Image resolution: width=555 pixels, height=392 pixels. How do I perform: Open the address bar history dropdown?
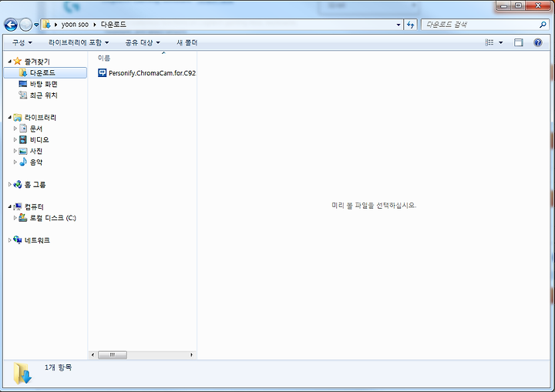click(x=399, y=25)
